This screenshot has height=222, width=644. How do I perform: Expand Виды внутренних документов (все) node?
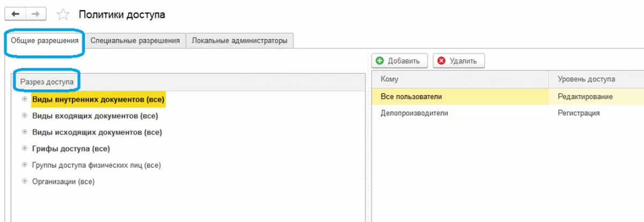(x=24, y=99)
